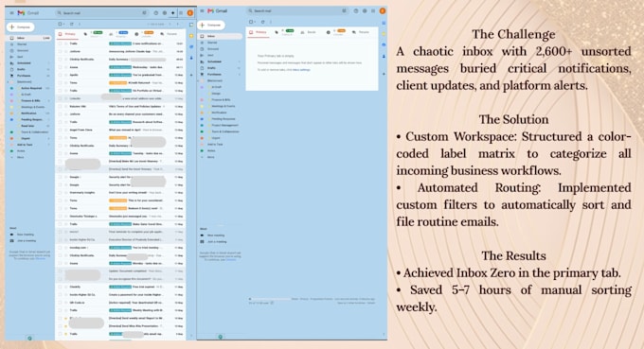Open select dropdown arrow in left window toolbar
Image resolution: width=644 pixels, height=349 pixels.
tap(63, 25)
